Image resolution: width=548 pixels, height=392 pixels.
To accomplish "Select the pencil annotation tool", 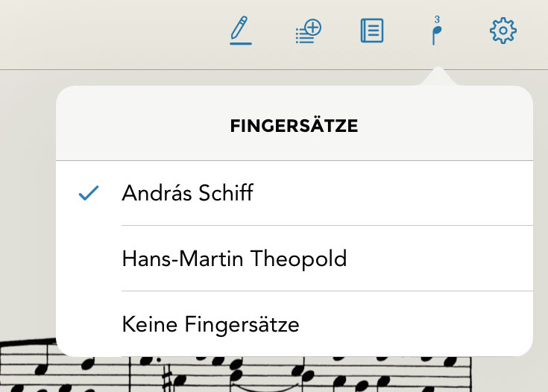I will (x=239, y=30).
